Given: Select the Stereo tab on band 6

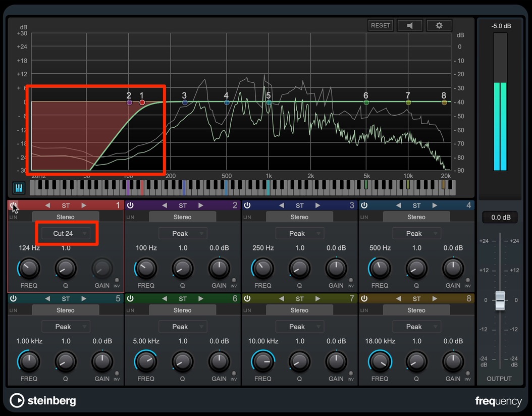Looking at the screenshot, I should [183, 310].
